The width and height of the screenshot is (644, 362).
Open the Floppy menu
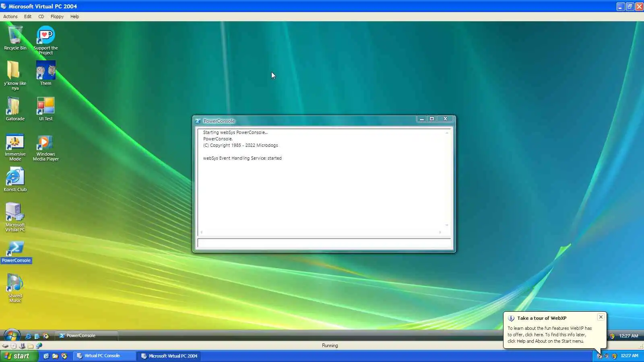(57, 16)
